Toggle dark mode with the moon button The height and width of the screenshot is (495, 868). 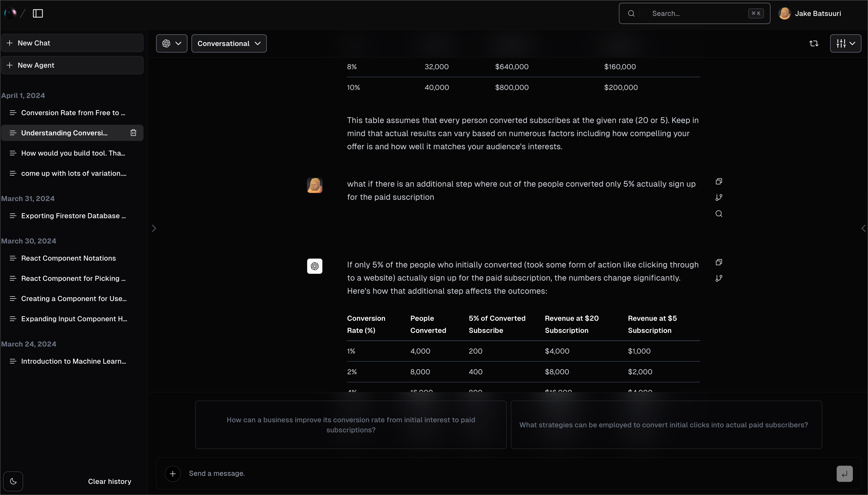(x=13, y=481)
